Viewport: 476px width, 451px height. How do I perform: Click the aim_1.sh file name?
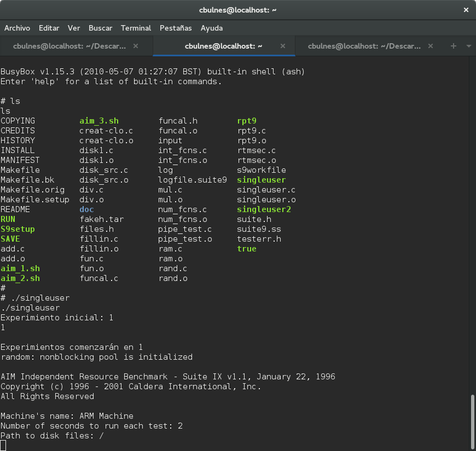20,269
